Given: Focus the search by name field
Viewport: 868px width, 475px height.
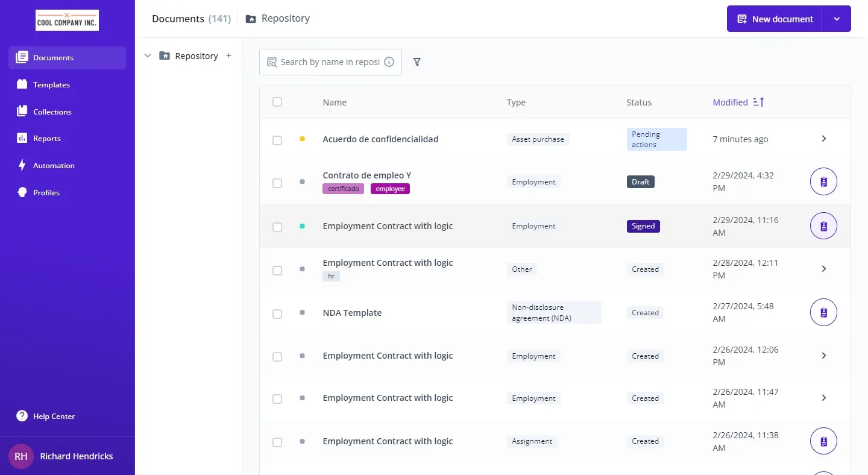Looking at the screenshot, I should (x=329, y=62).
